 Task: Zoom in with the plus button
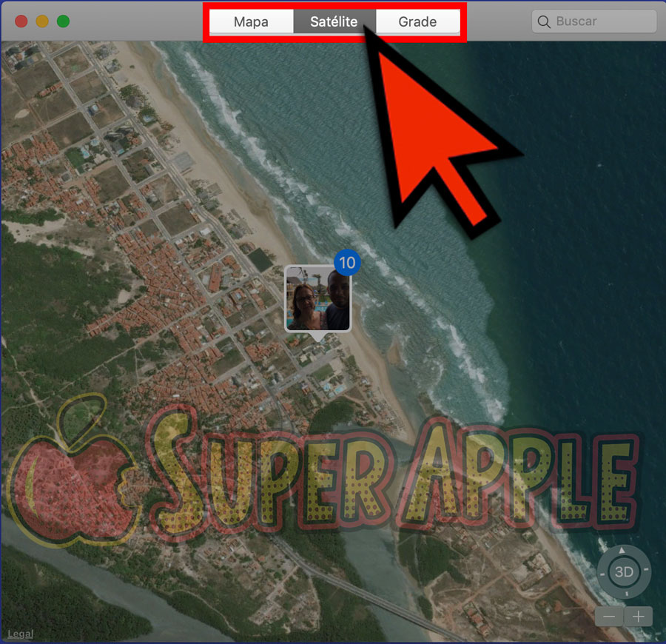pos(638,616)
